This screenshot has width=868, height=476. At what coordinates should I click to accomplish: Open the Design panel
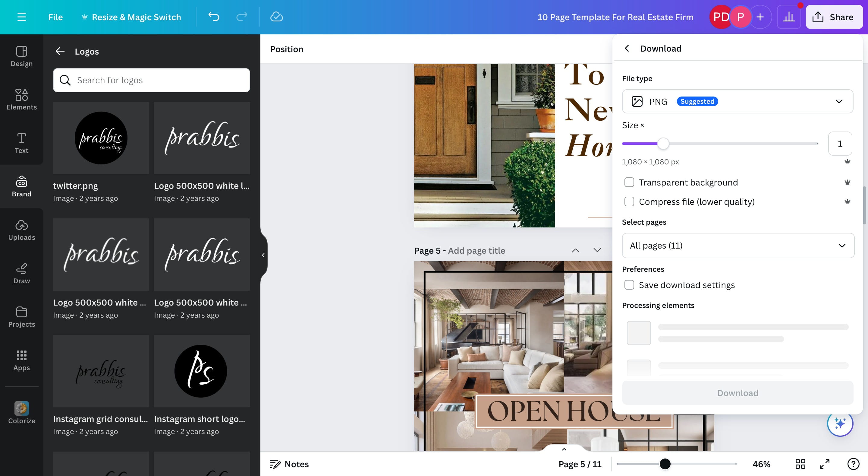click(x=22, y=56)
